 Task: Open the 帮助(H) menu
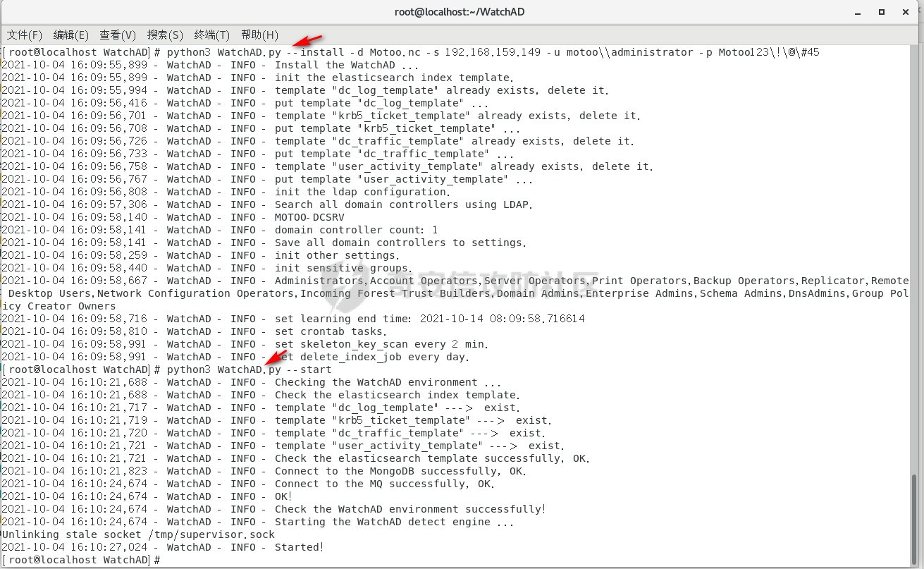click(259, 35)
